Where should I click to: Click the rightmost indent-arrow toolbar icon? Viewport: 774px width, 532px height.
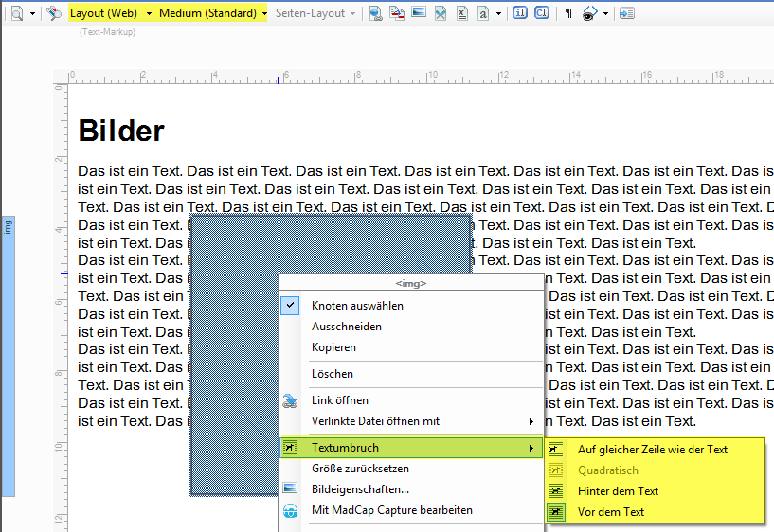[626, 13]
